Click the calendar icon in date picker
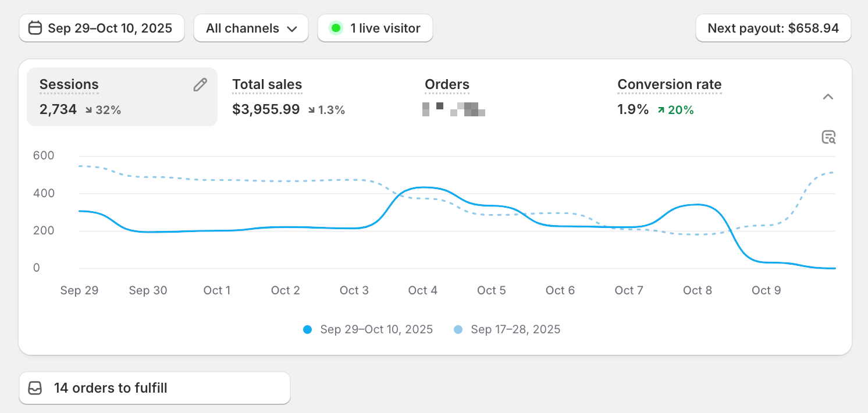This screenshot has height=413, width=868. pyautogui.click(x=35, y=28)
